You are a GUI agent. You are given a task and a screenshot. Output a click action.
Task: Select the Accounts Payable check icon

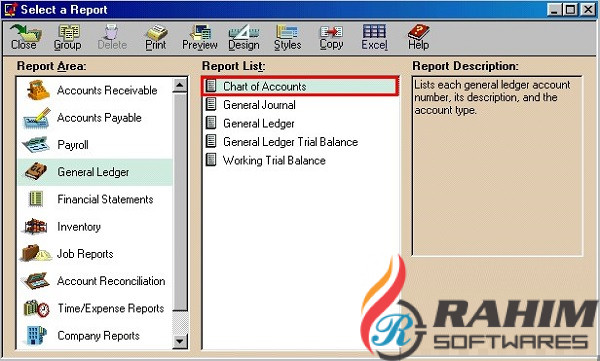pos(37,118)
